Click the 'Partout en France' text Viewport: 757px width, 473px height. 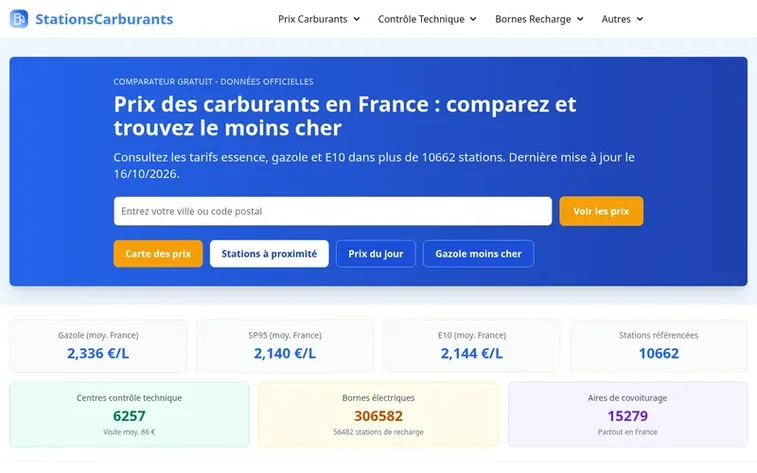coord(628,432)
